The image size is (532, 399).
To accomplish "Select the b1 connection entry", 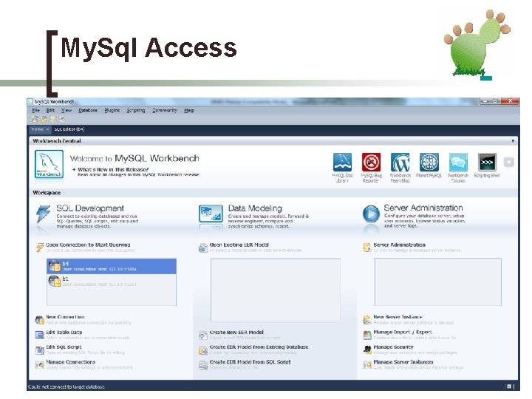I will (x=112, y=282).
